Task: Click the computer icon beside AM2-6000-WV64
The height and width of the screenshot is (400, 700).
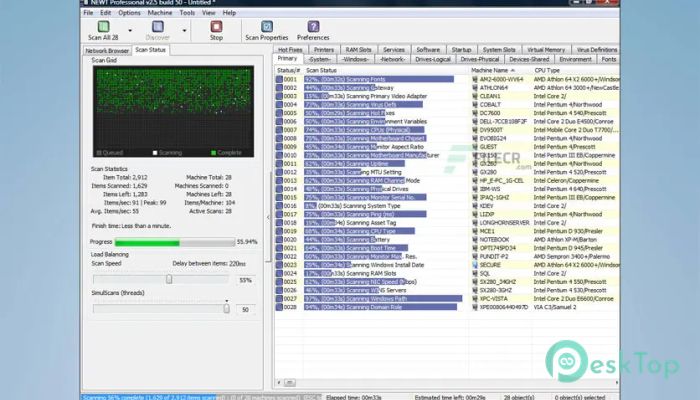Action: [x=475, y=79]
